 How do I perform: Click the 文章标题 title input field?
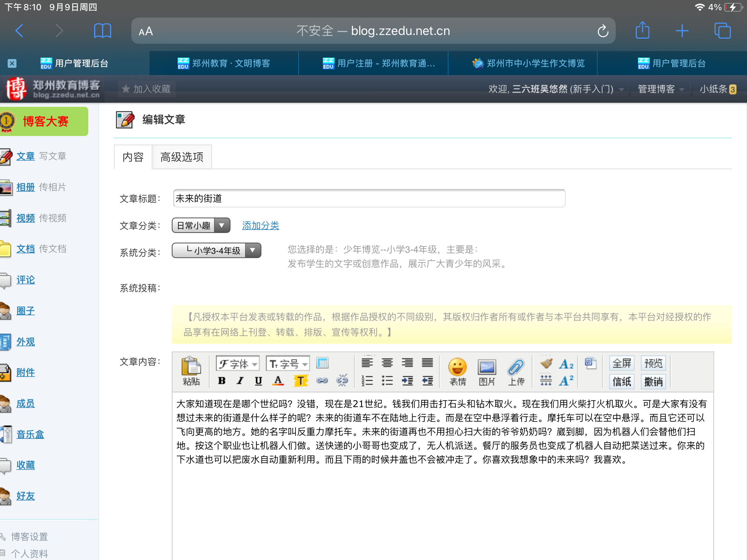click(369, 198)
